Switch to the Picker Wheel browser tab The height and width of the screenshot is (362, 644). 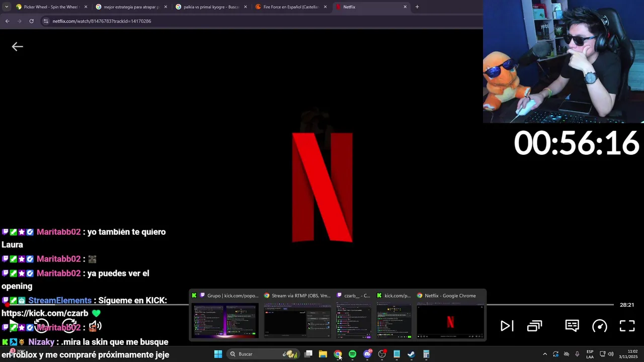click(x=50, y=7)
